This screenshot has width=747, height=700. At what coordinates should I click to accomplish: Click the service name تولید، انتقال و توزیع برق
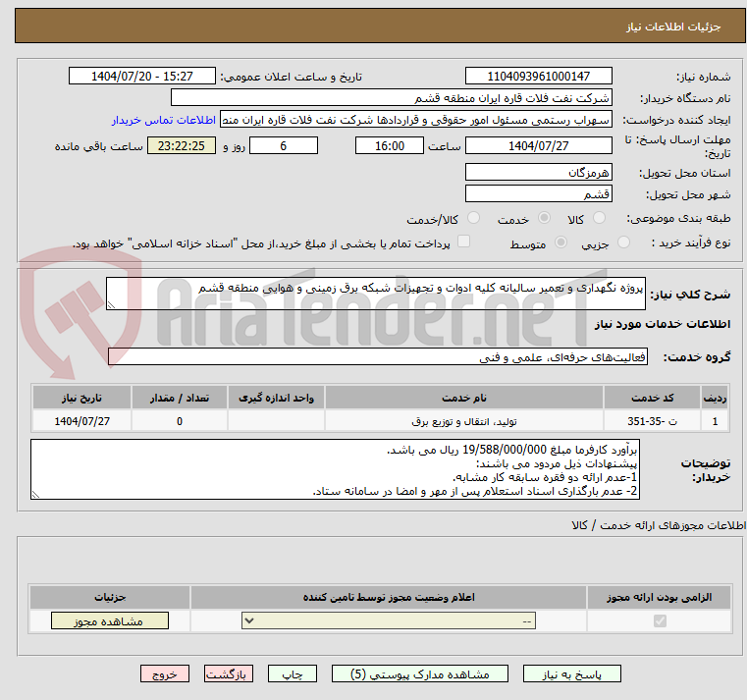[x=464, y=421]
